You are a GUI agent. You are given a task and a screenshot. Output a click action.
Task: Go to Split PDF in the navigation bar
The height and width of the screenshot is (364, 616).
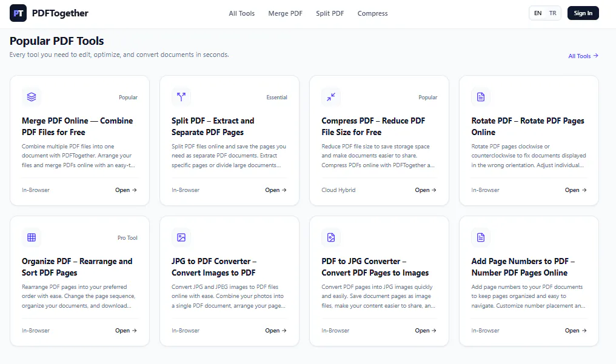point(330,13)
